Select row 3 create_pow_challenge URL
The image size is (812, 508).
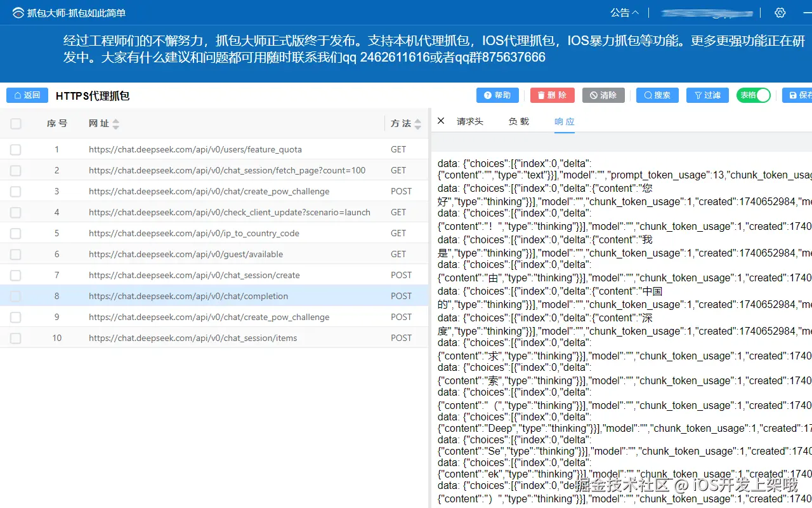click(209, 191)
